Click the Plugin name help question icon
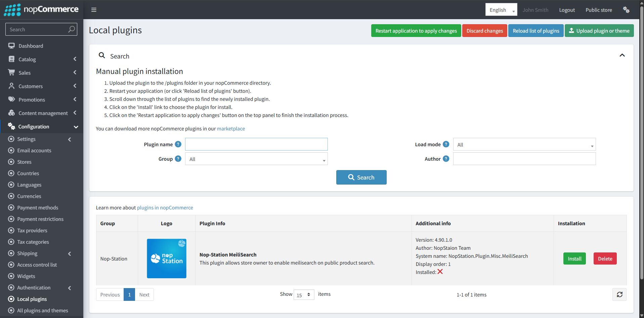The image size is (644, 318). click(178, 144)
